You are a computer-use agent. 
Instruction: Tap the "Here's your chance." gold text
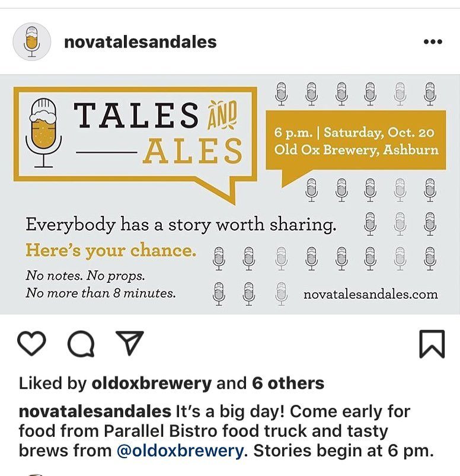click(111, 251)
